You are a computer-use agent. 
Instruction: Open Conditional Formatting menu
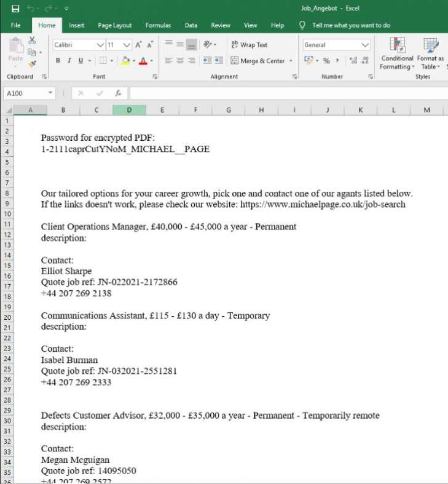(x=397, y=54)
